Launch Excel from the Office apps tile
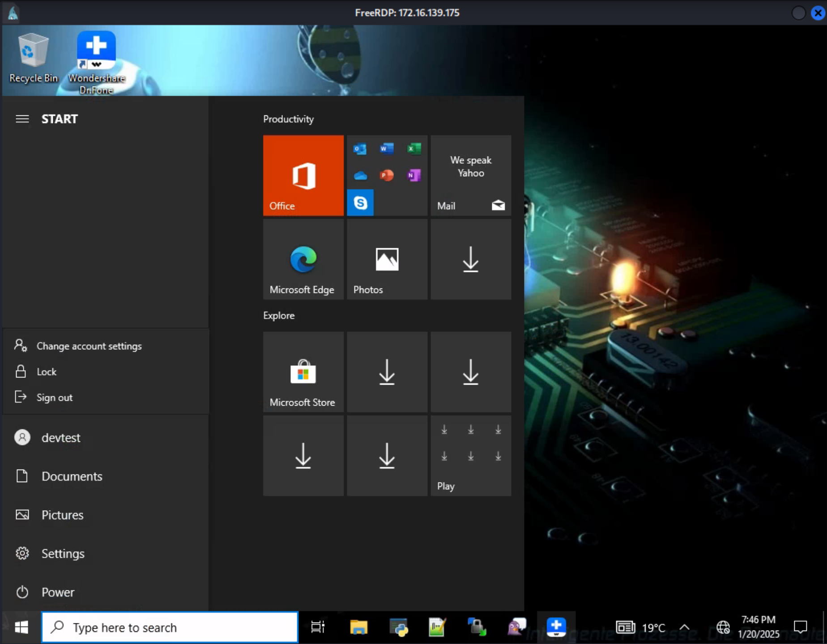827x644 pixels. point(414,148)
